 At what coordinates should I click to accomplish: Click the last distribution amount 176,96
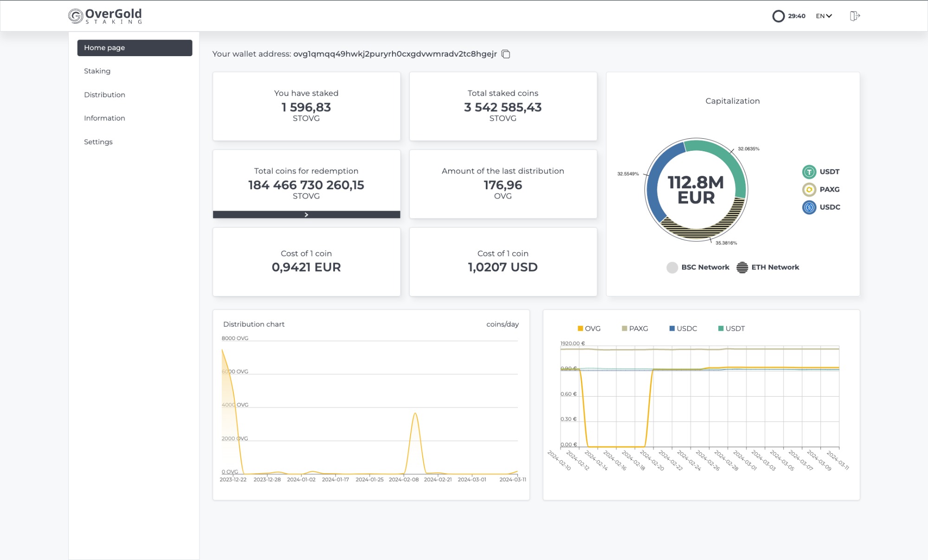503,185
